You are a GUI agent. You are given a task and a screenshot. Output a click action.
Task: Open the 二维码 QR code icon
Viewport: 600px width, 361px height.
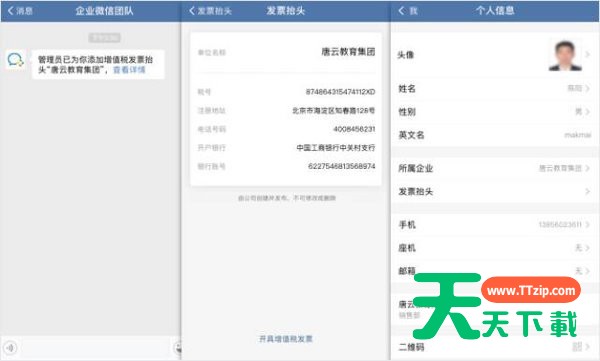(x=577, y=346)
